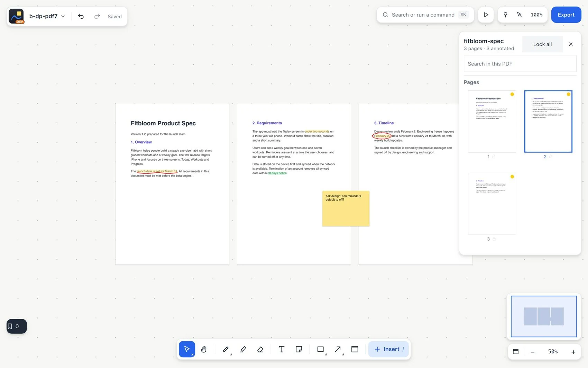Redo the undone action

point(97,16)
